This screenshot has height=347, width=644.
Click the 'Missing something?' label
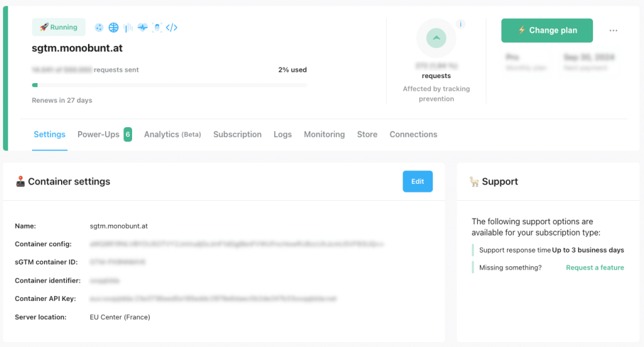point(511,268)
